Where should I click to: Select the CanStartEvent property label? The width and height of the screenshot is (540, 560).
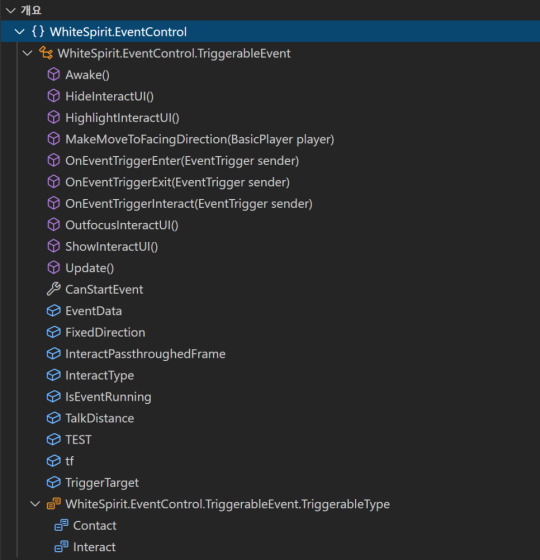(x=104, y=289)
